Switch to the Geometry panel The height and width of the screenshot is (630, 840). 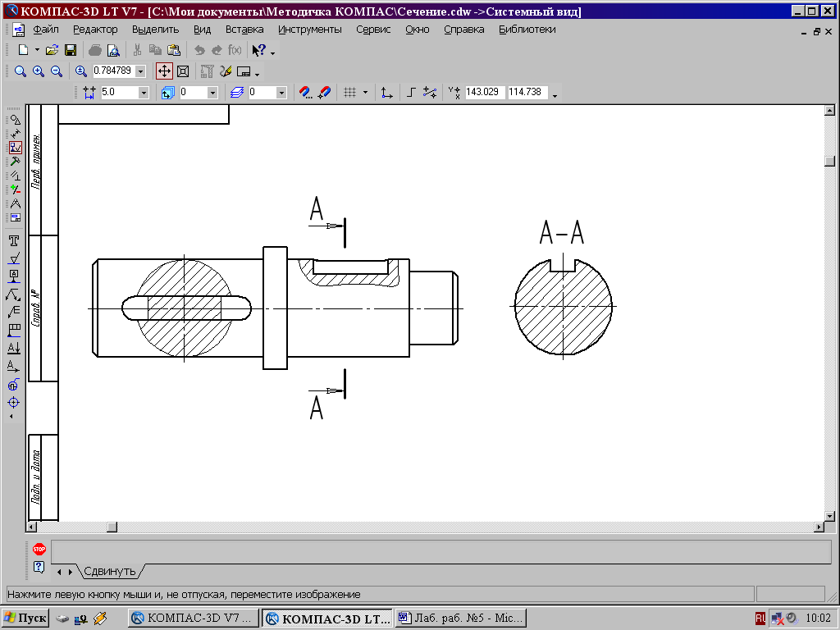click(15, 120)
